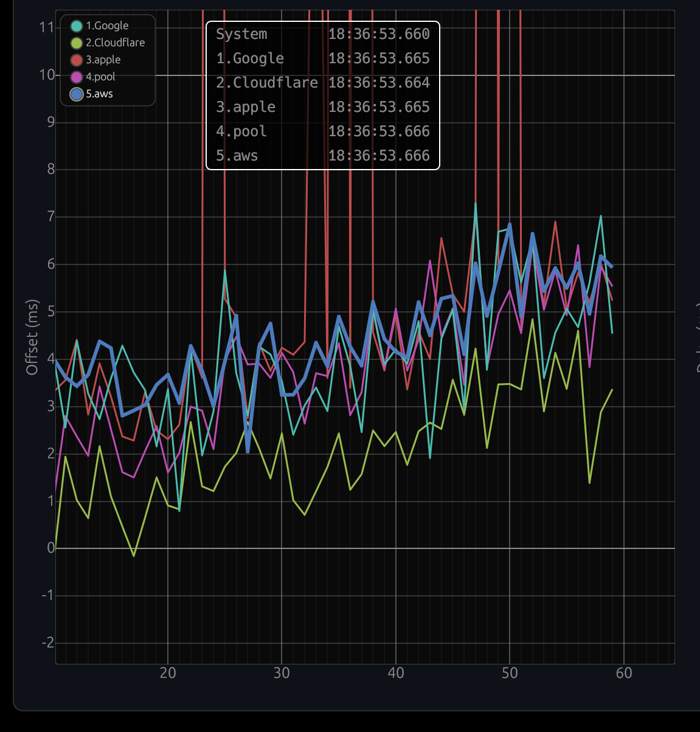Screen dimensions: 700x732
Task: Toggle 5.aws series using its legend label
Action: coord(99,94)
